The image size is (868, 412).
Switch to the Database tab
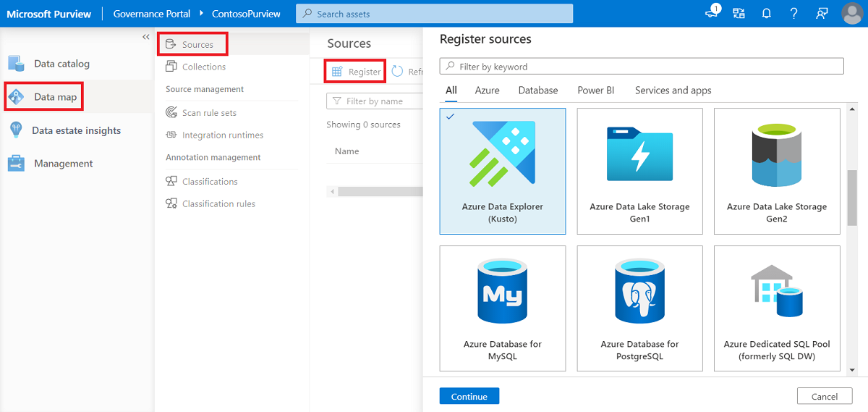pyautogui.click(x=538, y=91)
